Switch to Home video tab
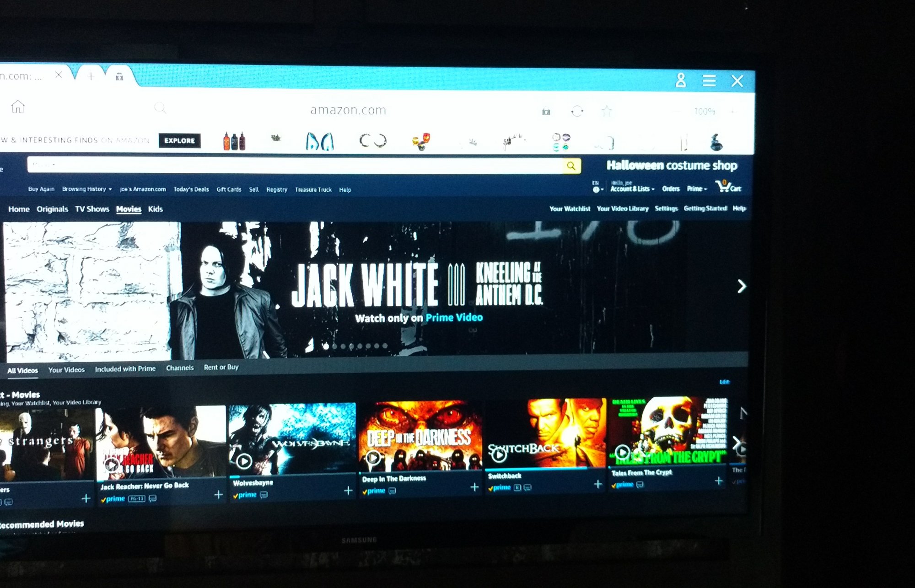The image size is (915, 588). click(19, 209)
